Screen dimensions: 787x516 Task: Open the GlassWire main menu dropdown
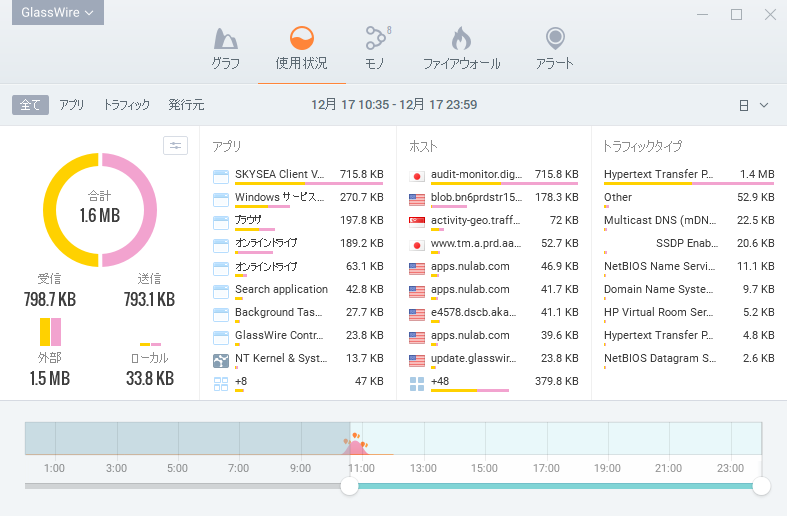click(58, 13)
